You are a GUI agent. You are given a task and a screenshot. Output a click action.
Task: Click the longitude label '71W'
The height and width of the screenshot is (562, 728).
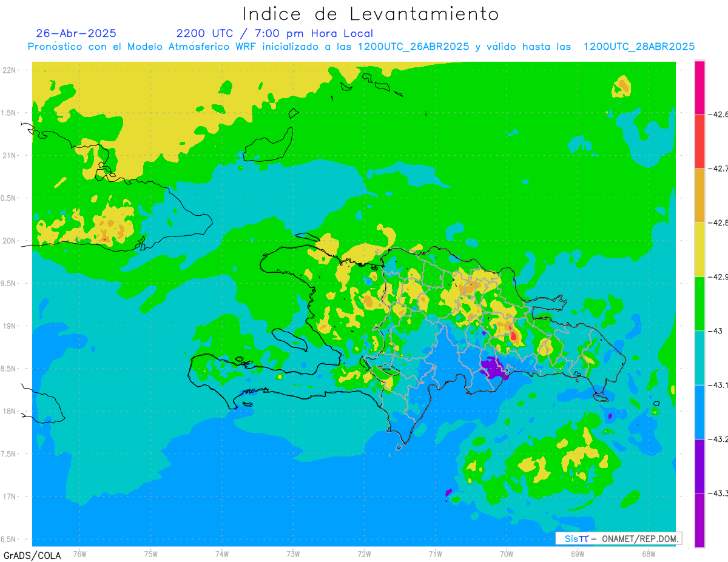pyautogui.click(x=435, y=554)
